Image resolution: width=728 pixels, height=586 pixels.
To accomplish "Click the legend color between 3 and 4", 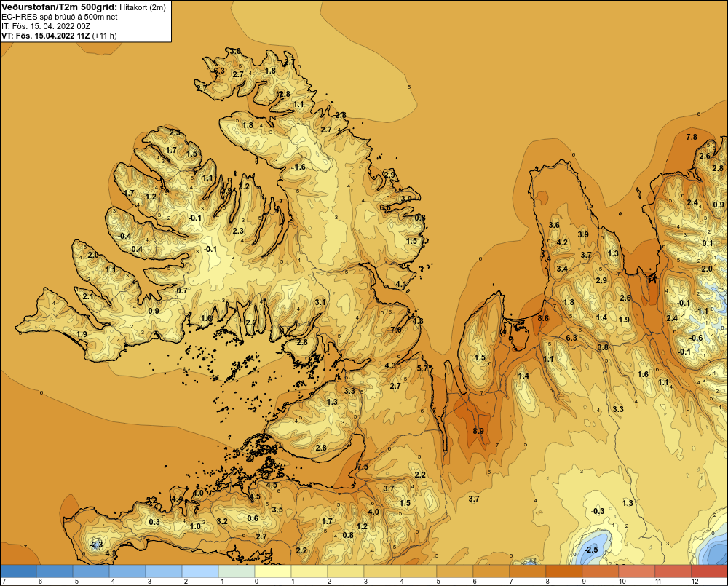I will (382, 571).
